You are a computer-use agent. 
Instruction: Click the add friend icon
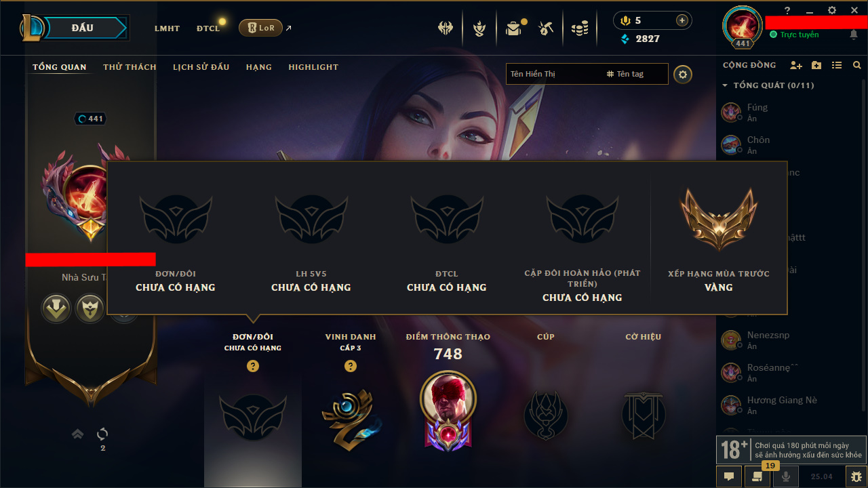point(796,65)
